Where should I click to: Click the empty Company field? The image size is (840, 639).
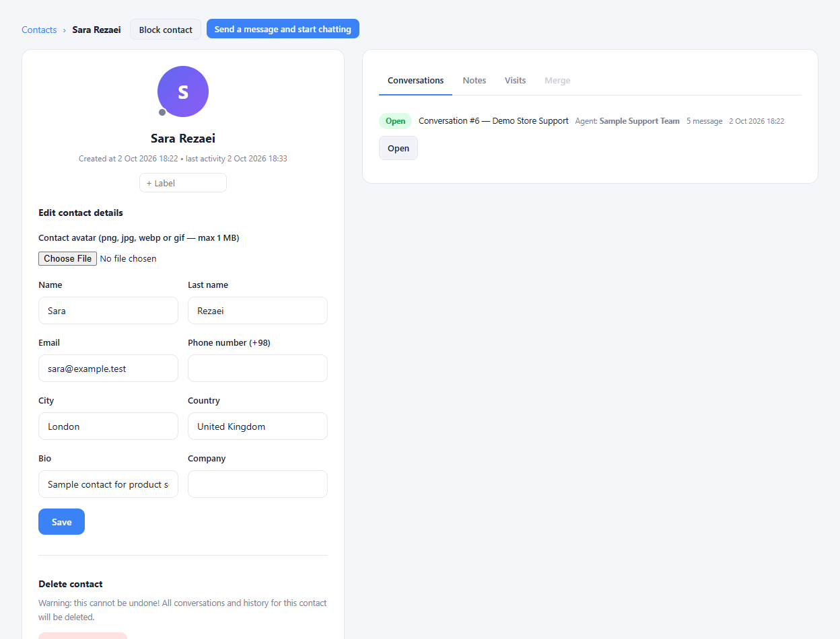click(258, 484)
